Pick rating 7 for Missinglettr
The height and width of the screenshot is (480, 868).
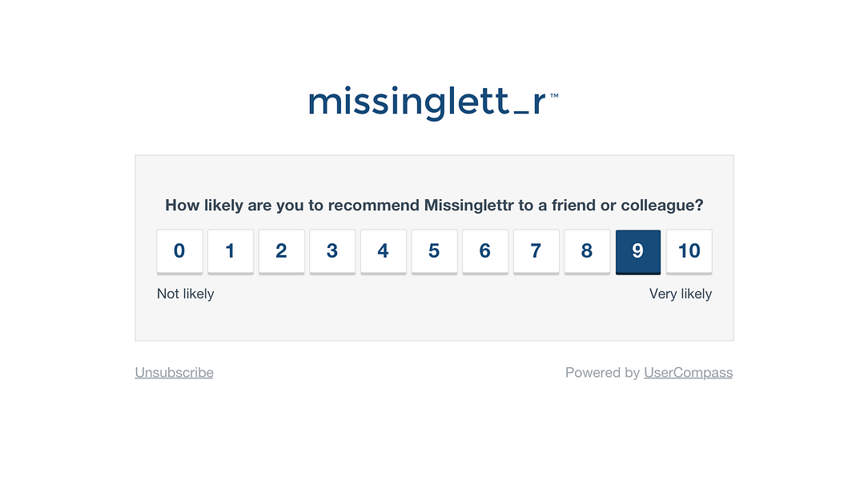pos(536,251)
